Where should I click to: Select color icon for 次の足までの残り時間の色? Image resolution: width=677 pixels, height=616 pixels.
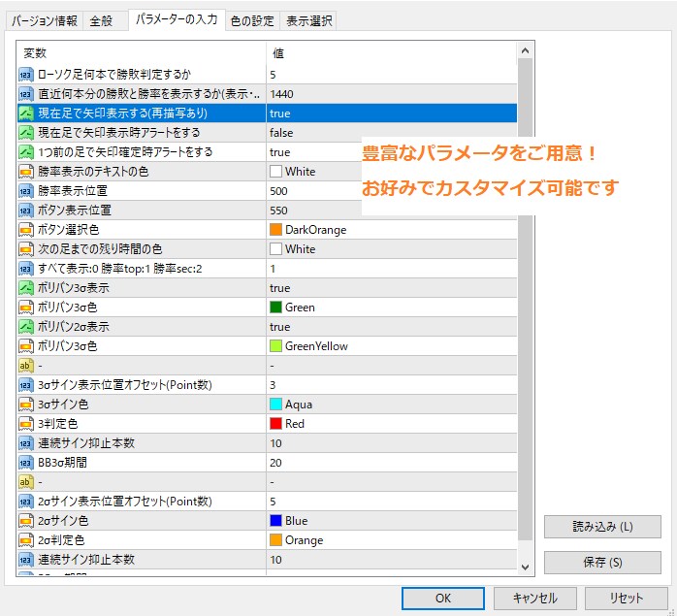coord(26,249)
